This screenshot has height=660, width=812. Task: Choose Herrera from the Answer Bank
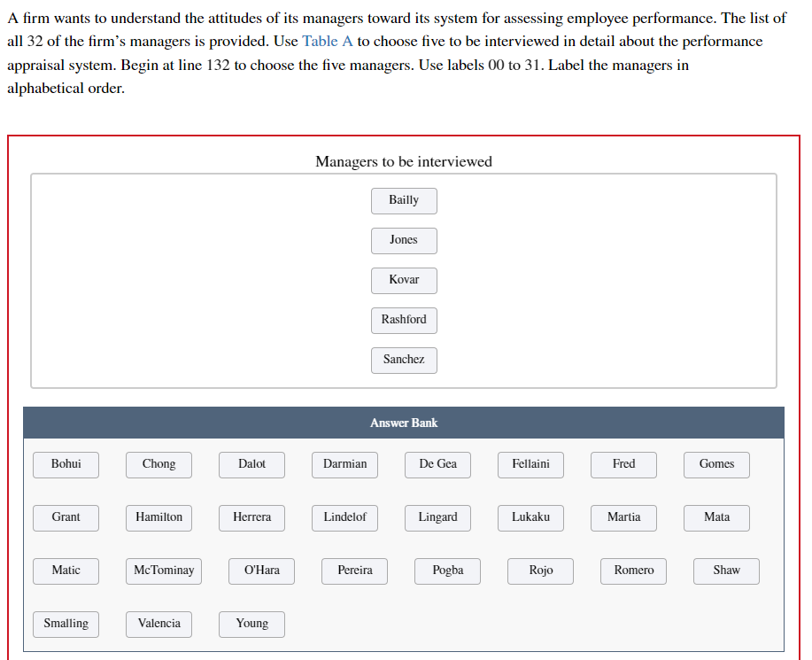coord(251,518)
